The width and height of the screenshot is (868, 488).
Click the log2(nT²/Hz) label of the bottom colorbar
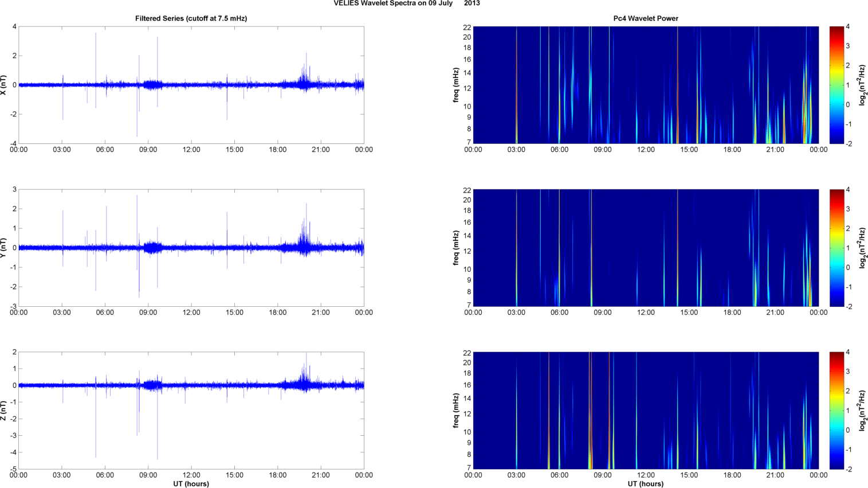863,411
